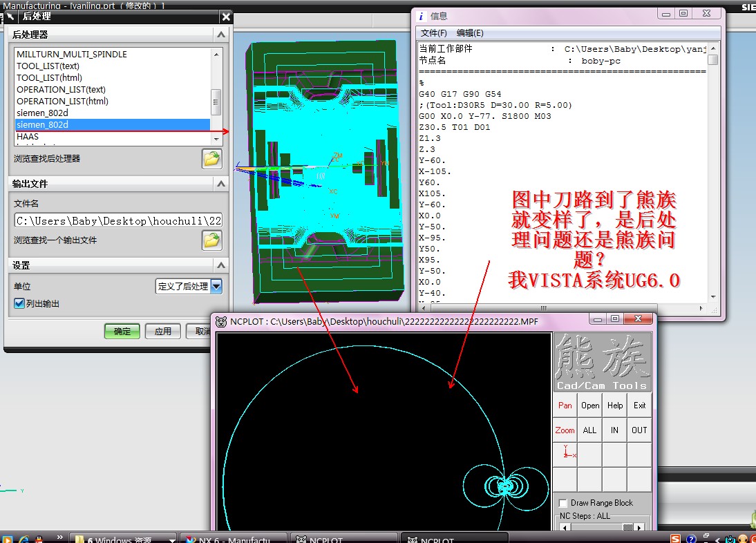Uncheck the 列出输出 checkbox

point(19,303)
